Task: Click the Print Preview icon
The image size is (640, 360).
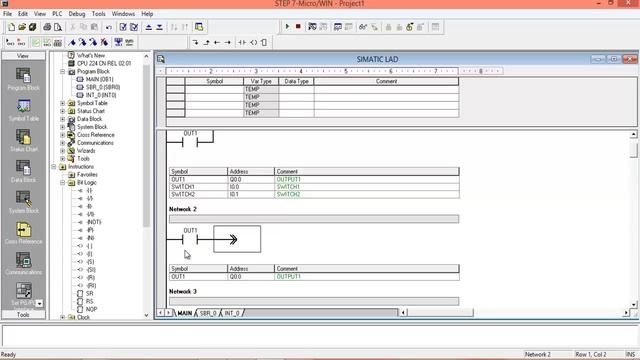Action: [x=58, y=27]
